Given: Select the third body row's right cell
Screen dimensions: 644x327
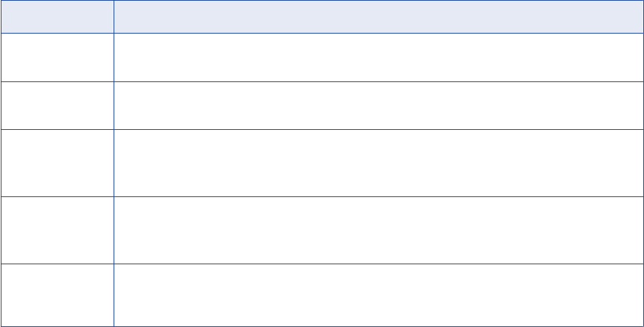Looking at the screenshot, I should [378, 163].
